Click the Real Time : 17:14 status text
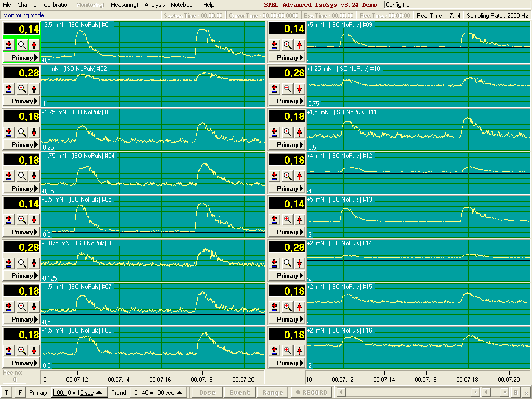The image size is (532, 399). pos(438,15)
